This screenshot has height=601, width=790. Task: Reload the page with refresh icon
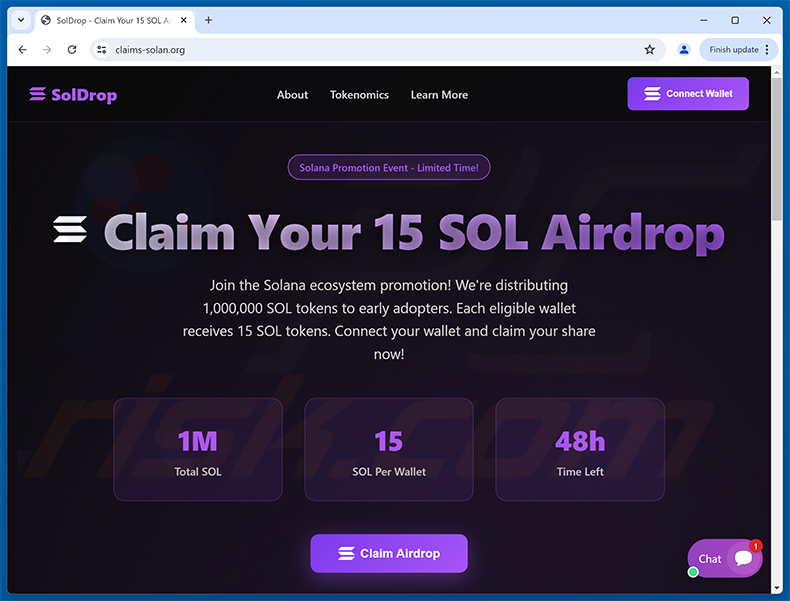(x=72, y=49)
